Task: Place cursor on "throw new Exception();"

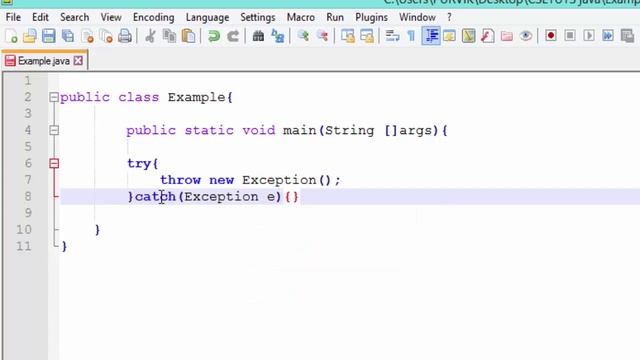Action: pos(250,180)
